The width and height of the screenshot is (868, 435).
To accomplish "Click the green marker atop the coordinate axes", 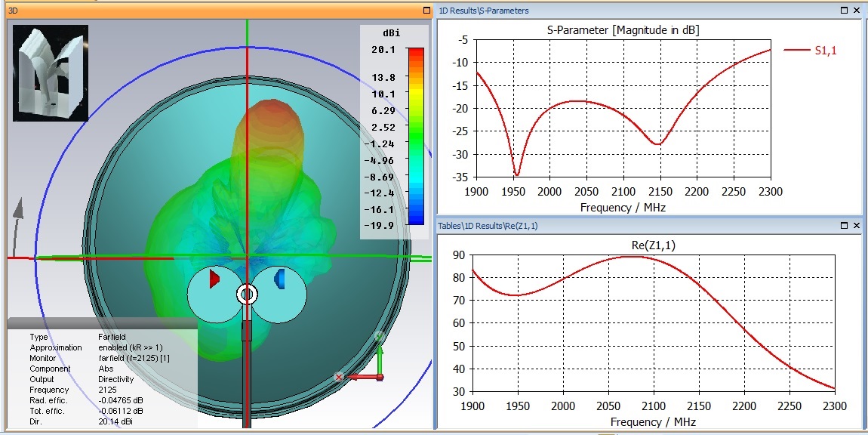I will coord(380,337).
